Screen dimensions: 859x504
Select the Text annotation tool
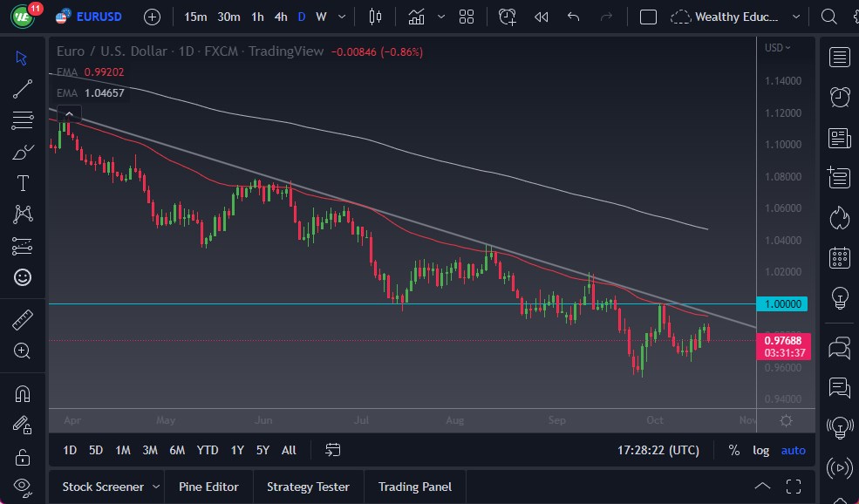(x=23, y=183)
